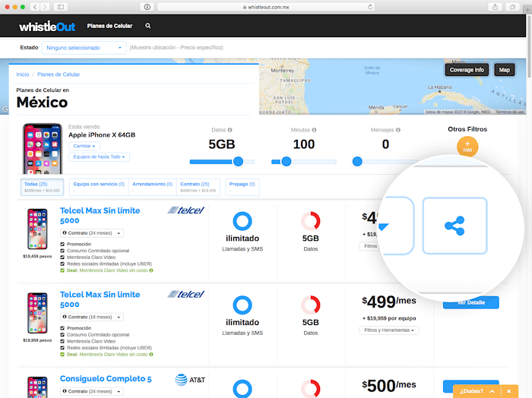
Task: Open first 'Telcel Max Sin límite 5000' title
Action: (x=100, y=215)
